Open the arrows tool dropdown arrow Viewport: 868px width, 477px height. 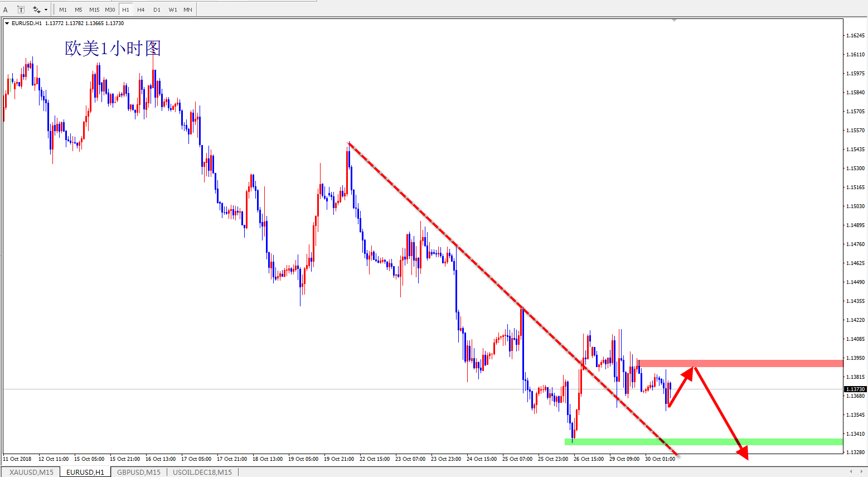[x=46, y=9]
